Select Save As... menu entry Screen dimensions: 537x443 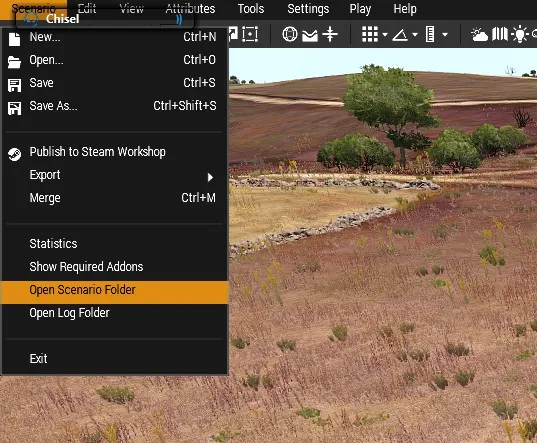tap(115, 106)
